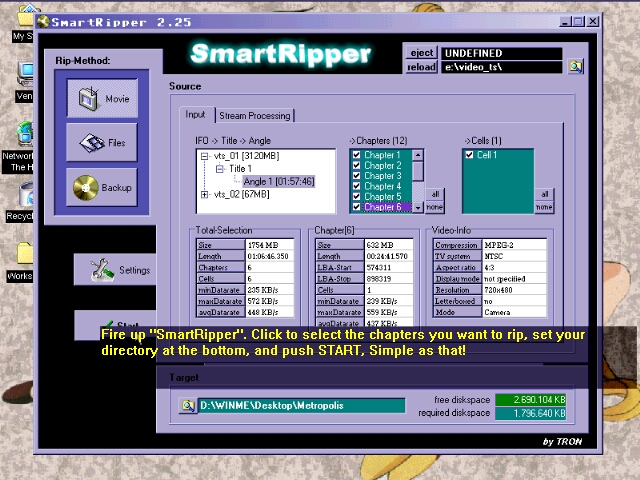Open the Settings panel
640x480 pixels.
(x=115, y=270)
